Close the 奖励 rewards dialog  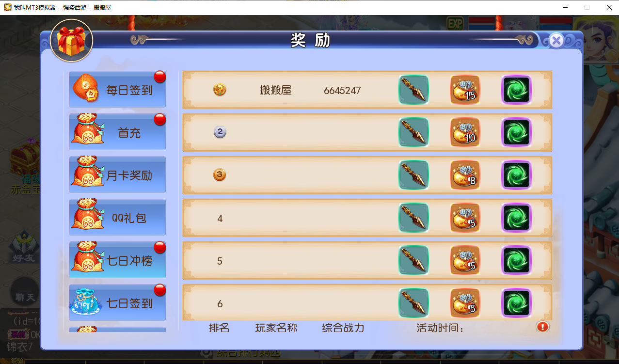(x=556, y=41)
